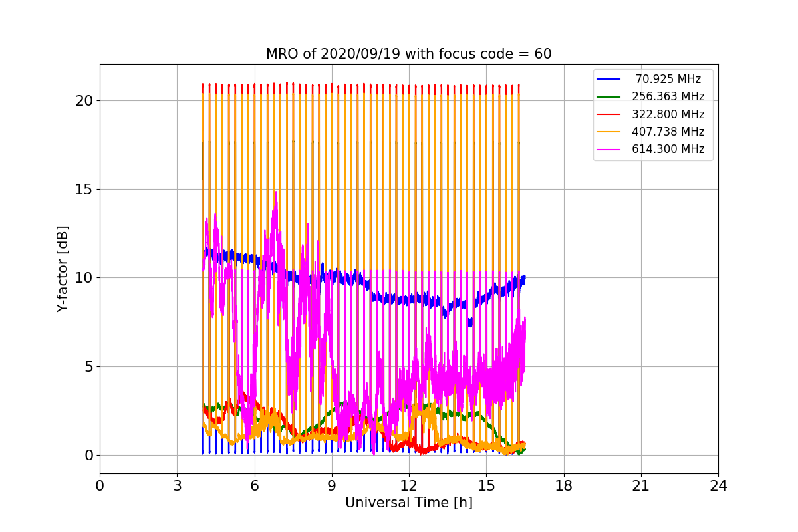The width and height of the screenshot is (798, 532).
Task: Click the x-axis tick label "3"
Action: point(177,485)
